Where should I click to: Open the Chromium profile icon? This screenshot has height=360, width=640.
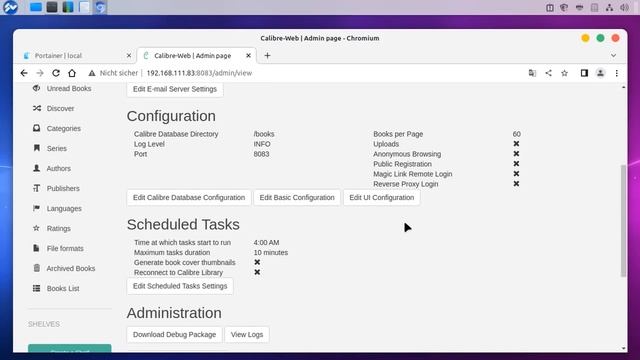[x=600, y=73]
